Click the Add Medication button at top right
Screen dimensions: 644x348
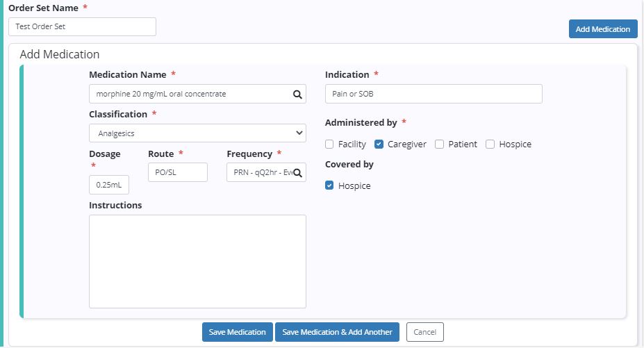pos(602,29)
